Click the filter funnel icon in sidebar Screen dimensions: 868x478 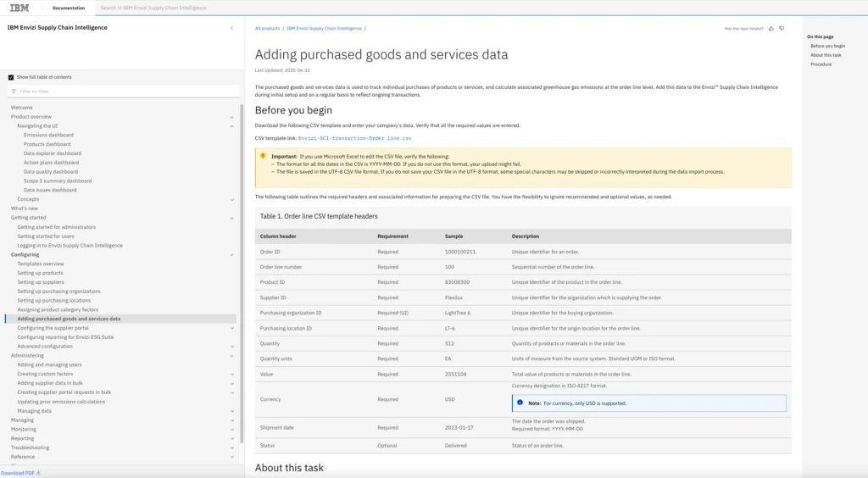click(x=13, y=91)
